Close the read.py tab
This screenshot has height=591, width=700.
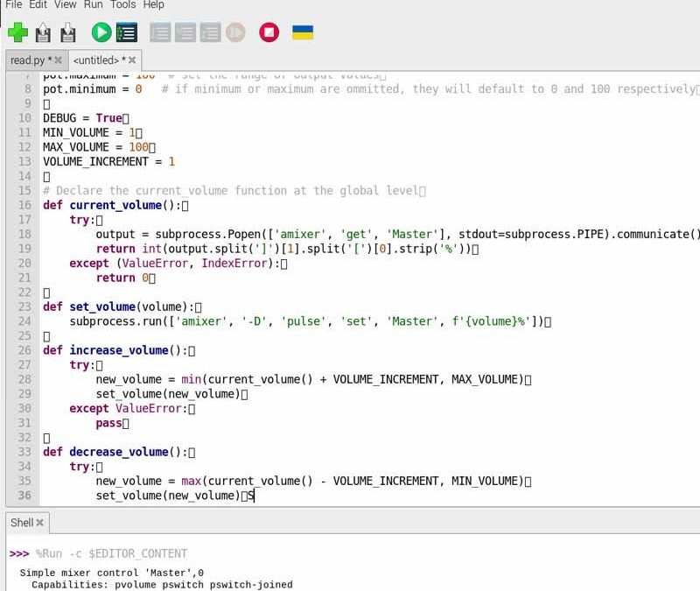pos(58,60)
